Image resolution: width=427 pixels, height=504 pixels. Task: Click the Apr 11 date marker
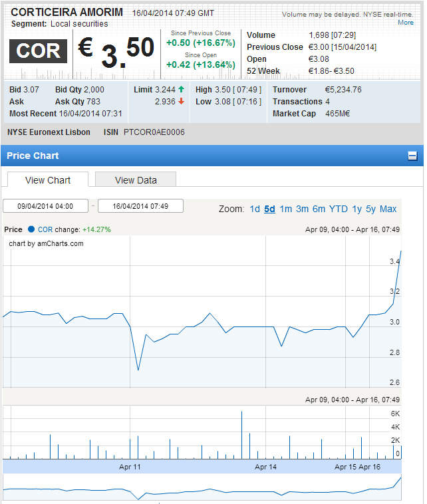[130, 467]
